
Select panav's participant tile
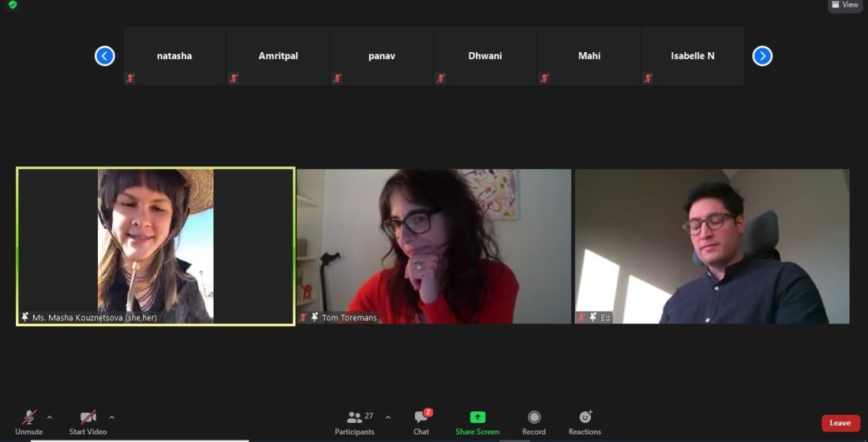pos(381,56)
